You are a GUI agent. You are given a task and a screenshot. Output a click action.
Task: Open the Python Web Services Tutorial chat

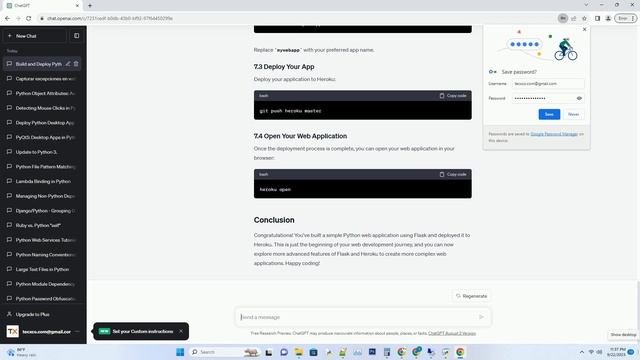[42, 240]
